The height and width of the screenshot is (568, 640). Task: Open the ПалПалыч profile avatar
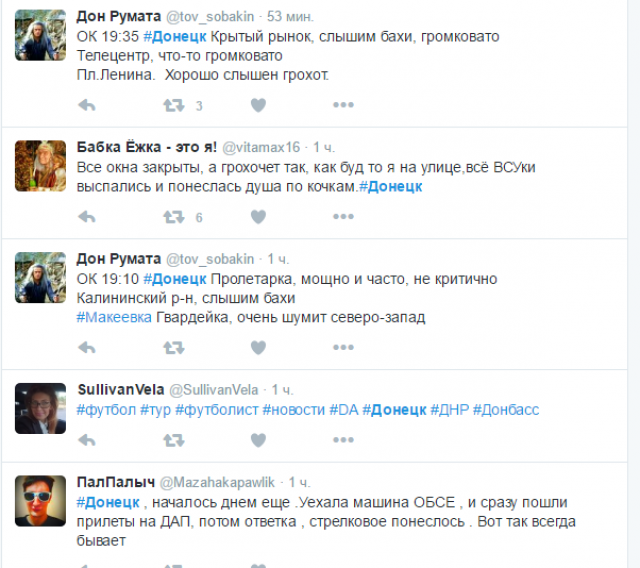coord(40,501)
